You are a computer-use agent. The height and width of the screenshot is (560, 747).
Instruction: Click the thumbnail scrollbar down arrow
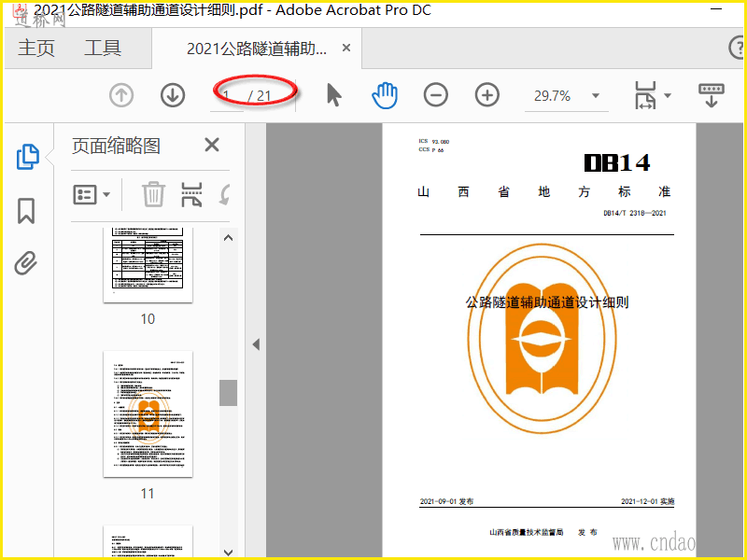[x=228, y=552]
